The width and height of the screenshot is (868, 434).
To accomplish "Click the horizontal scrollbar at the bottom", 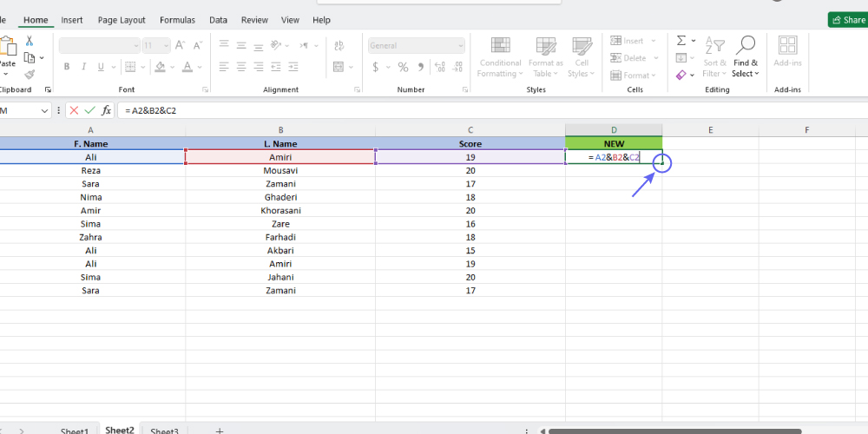I will coord(677,431).
